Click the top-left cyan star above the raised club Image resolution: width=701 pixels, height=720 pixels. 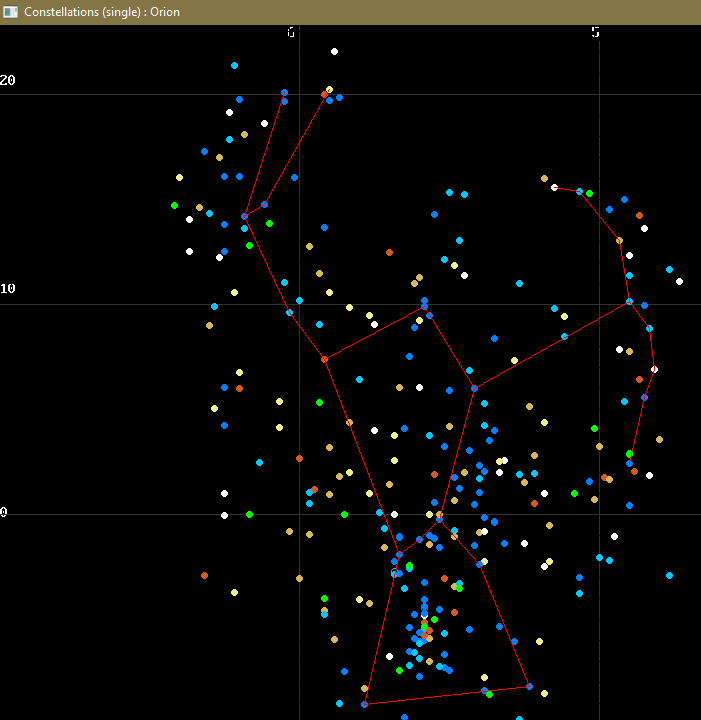[x=234, y=65]
